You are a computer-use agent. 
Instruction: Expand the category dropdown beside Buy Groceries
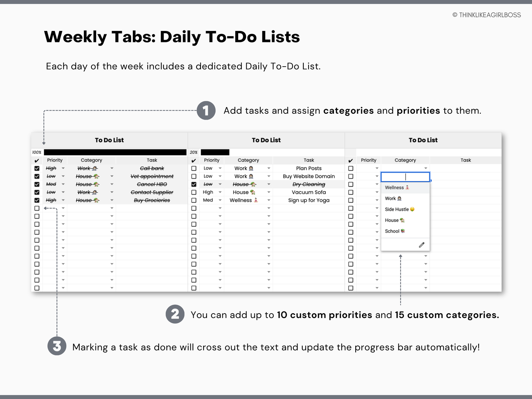tap(112, 200)
